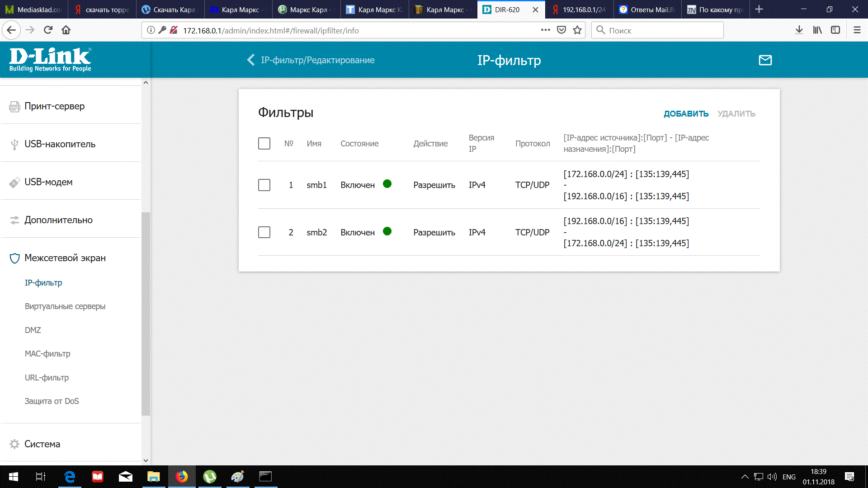Image resolution: width=868 pixels, height=488 pixels.
Task: Click Firefox home button icon
Action: pyautogui.click(x=66, y=30)
